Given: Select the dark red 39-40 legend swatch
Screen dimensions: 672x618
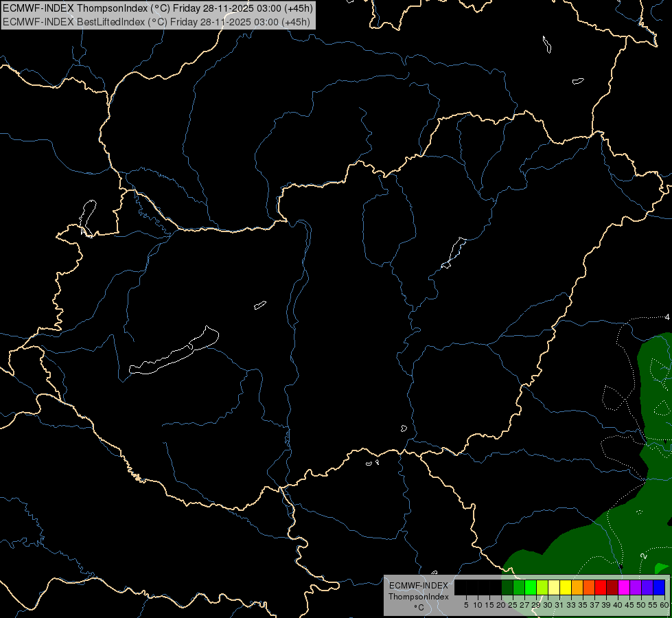Looking at the screenshot, I should point(612,587).
